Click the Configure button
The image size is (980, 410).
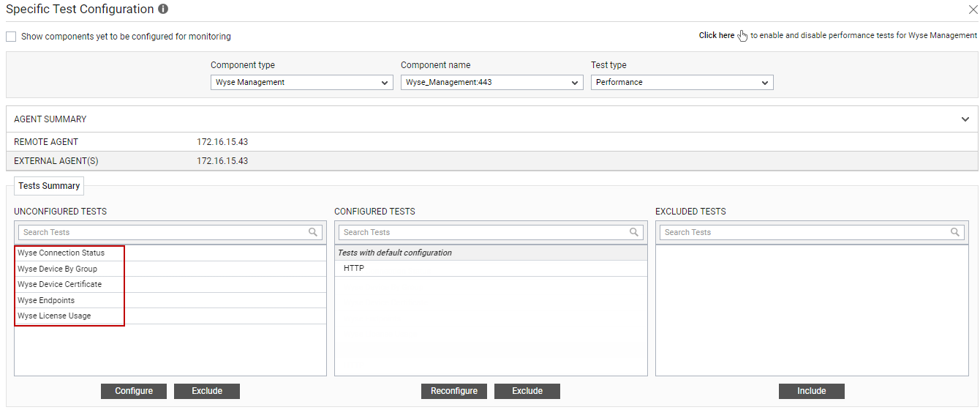(x=134, y=391)
